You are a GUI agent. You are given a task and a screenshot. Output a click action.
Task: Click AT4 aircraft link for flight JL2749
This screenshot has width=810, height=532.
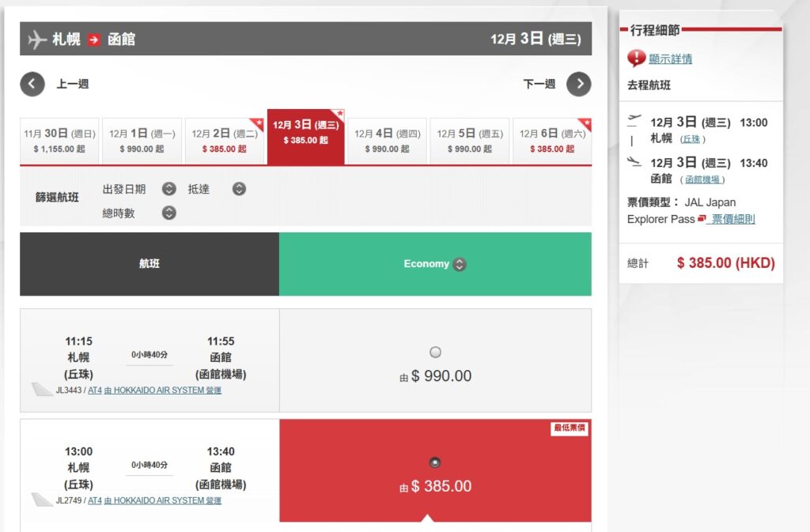[x=94, y=500]
